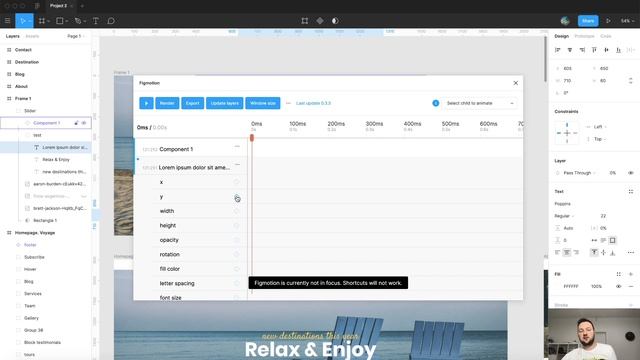
Task: Click the Present play icon
Action: [x=608, y=21]
